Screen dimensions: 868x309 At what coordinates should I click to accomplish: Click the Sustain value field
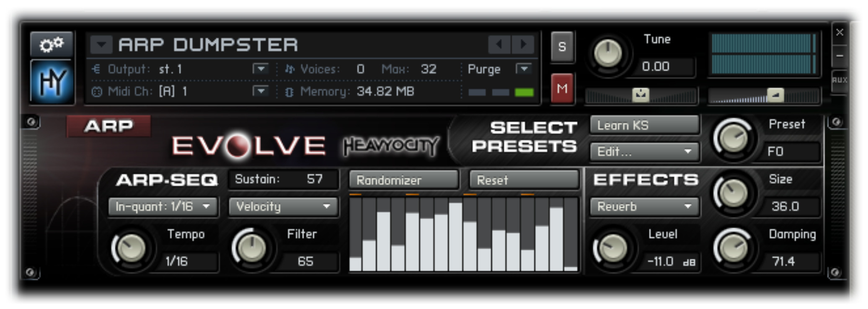(283, 179)
